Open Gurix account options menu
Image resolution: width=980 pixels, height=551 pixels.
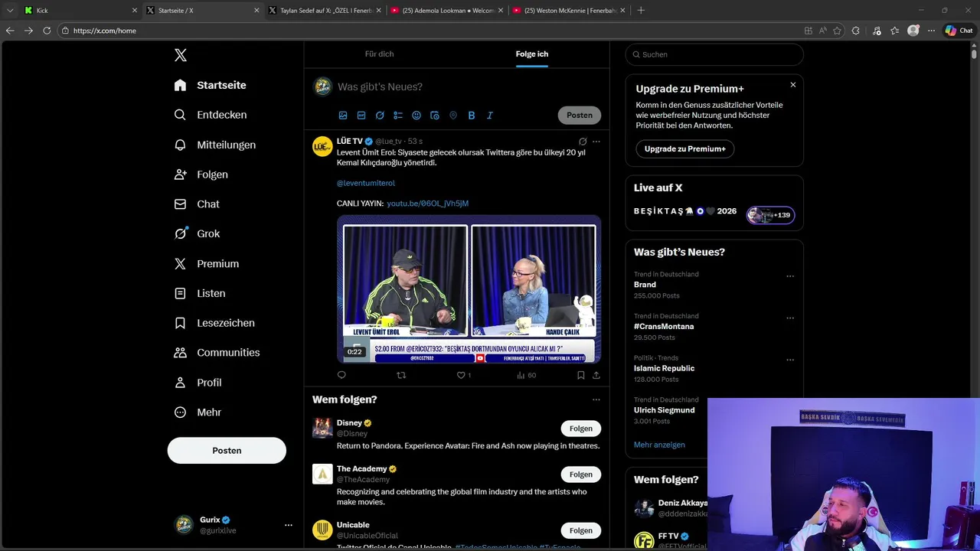point(289,525)
